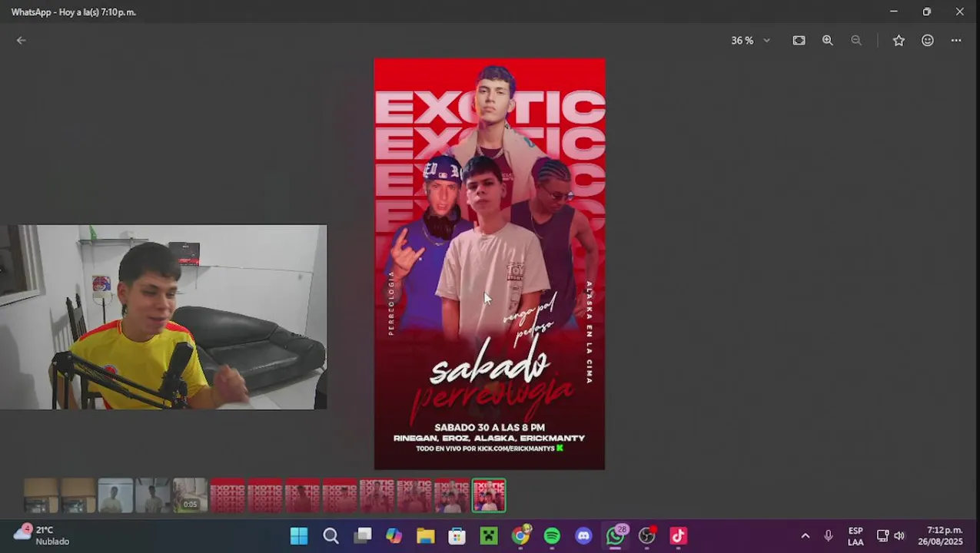Viewport: 980px width, 553px height.
Task: Click the microphone icon in system tray
Action: (x=828, y=535)
